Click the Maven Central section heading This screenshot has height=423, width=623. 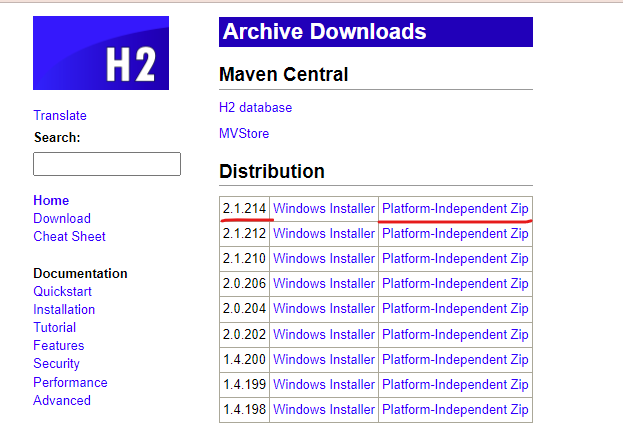tap(284, 74)
